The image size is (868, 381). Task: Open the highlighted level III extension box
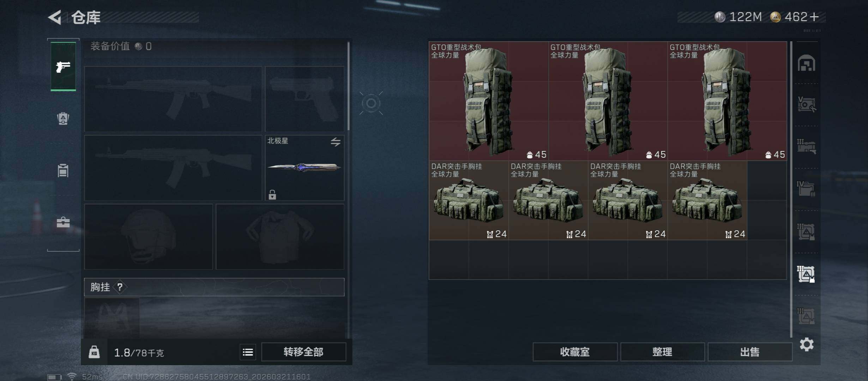806,274
